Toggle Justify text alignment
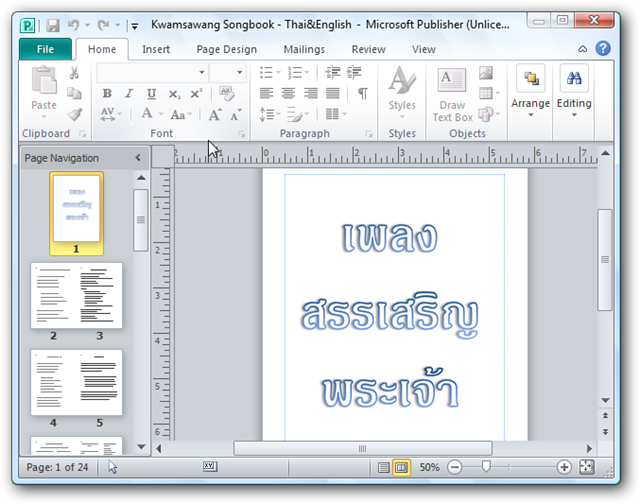 333,93
